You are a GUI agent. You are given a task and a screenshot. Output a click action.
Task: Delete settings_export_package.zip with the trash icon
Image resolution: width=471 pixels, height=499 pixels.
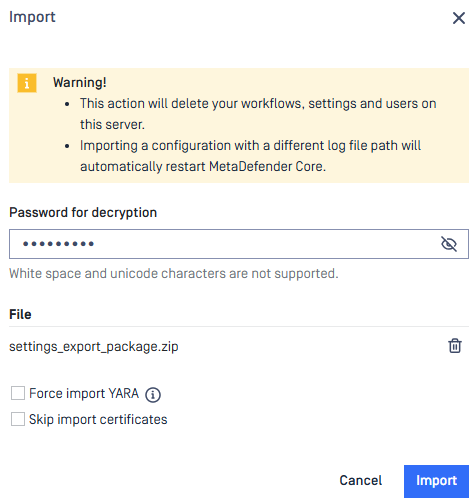(x=455, y=346)
